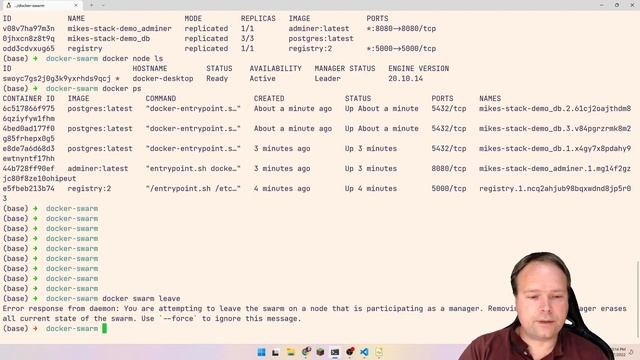Click service ID v08v7ha97m3n
This screenshot has width=640, height=360.
[29, 29]
